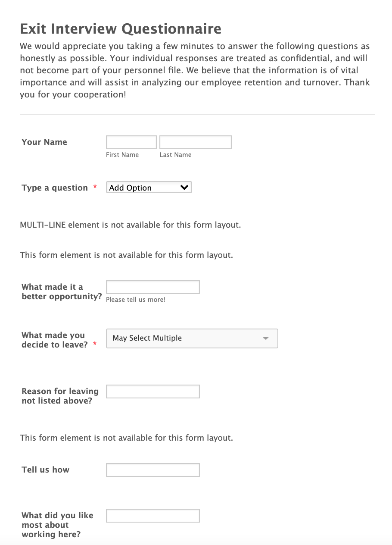Click the caret on May Select Multiple
Image resolution: width=392 pixels, height=545 pixels.
pos(266,338)
